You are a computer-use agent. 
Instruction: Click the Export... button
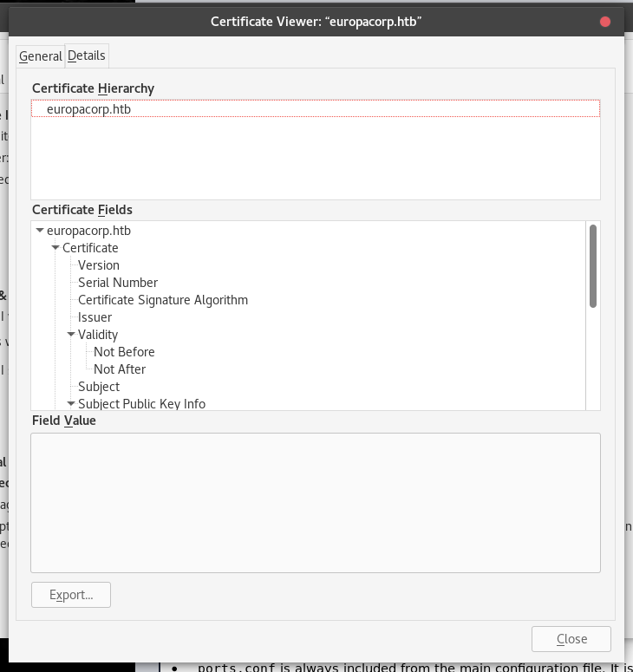click(x=71, y=595)
